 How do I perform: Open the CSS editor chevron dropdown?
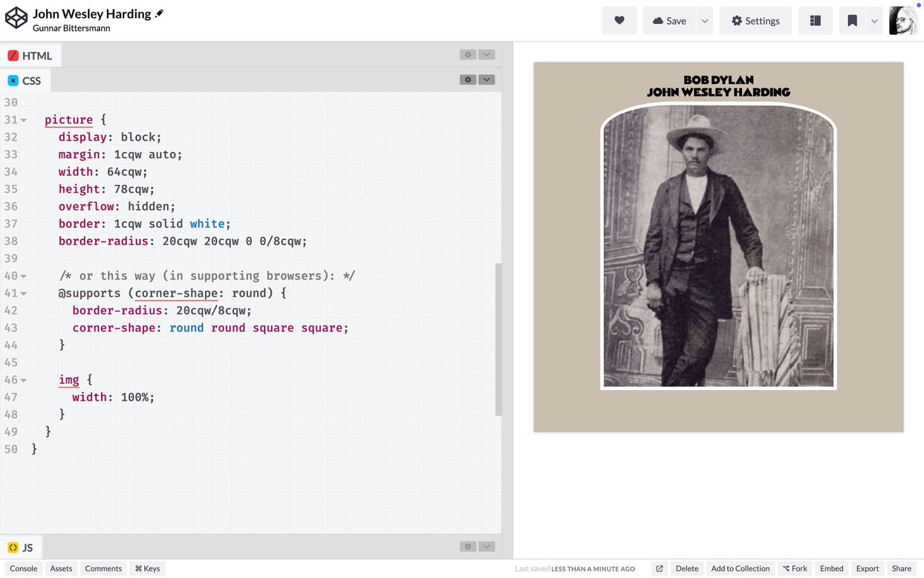pyautogui.click(x=486, y=80)
